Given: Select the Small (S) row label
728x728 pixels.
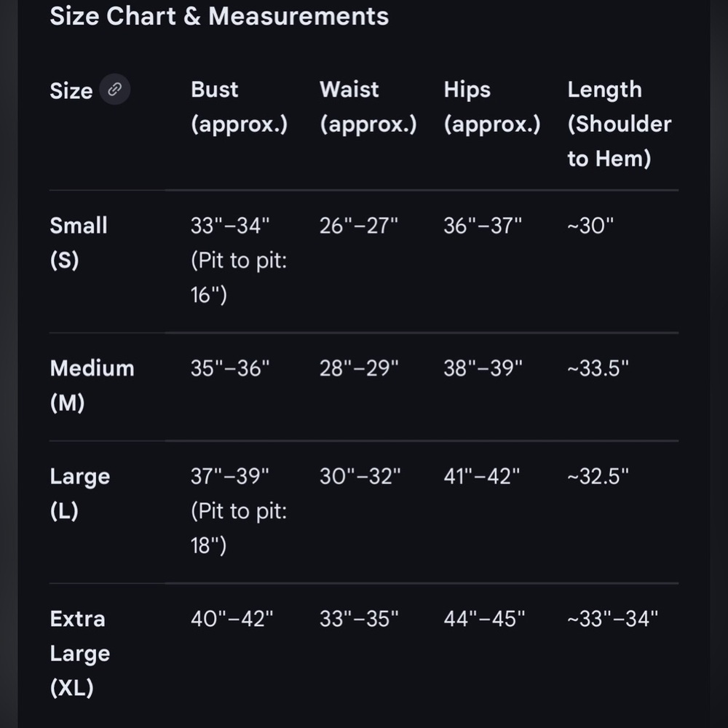Looking at the screenshot, I should [79, 243].
